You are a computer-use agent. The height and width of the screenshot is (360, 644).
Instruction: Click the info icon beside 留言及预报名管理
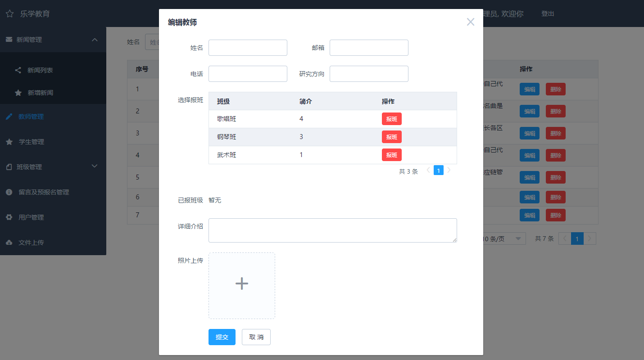pos(9,192)
